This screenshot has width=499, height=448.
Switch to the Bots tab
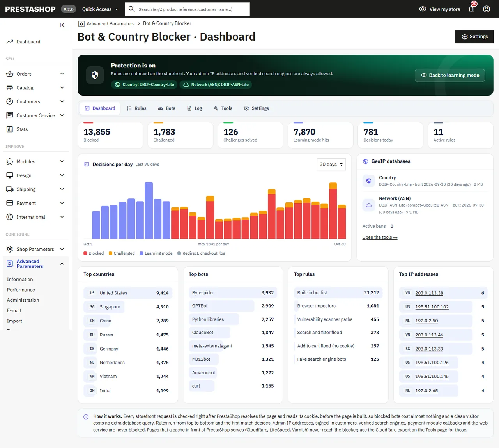point(166,108)
